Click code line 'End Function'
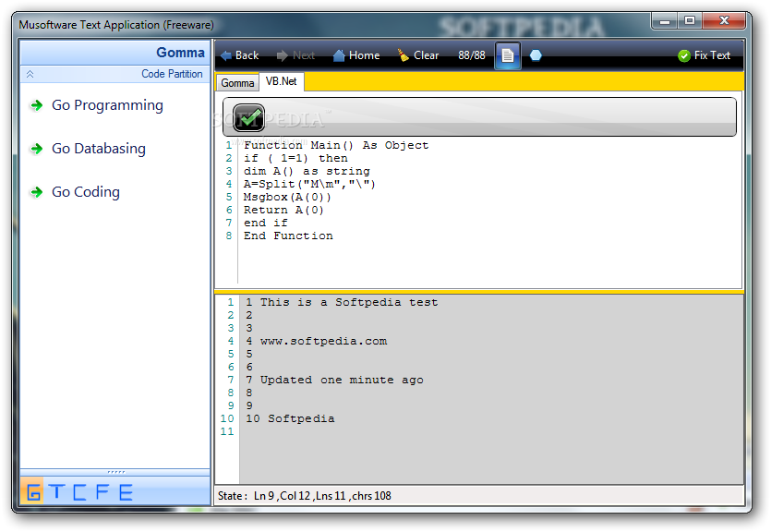Screen dimensions: 771x532 click(x=288, y=236)
